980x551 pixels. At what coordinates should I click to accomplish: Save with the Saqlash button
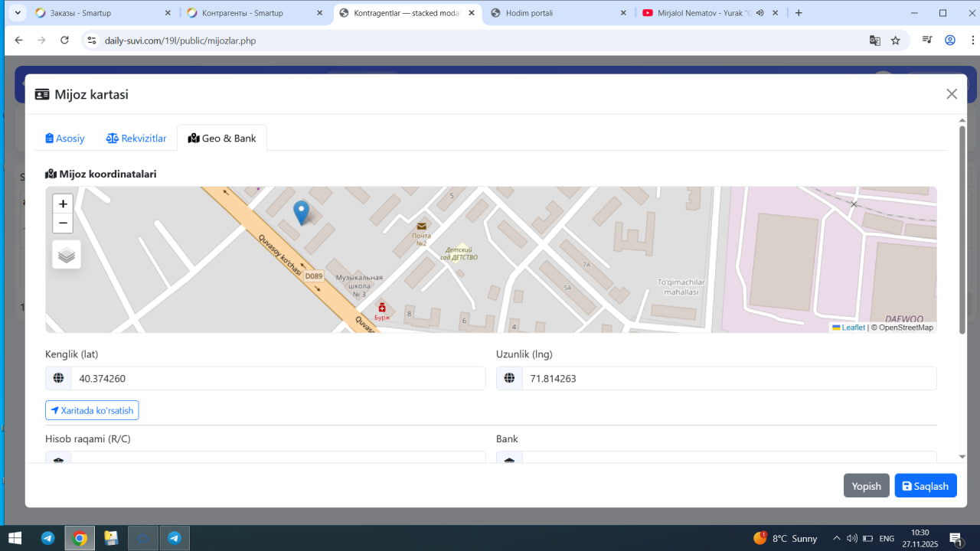point(925,486)
